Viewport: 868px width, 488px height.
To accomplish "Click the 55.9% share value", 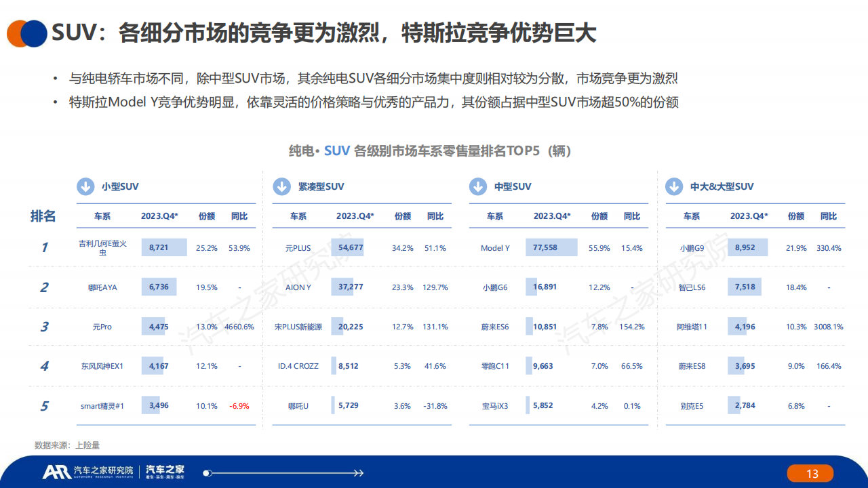I will 599,248.
